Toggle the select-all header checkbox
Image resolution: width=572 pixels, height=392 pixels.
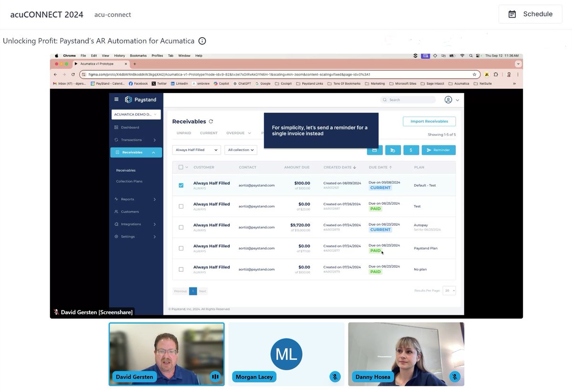(x=181, y=167)
